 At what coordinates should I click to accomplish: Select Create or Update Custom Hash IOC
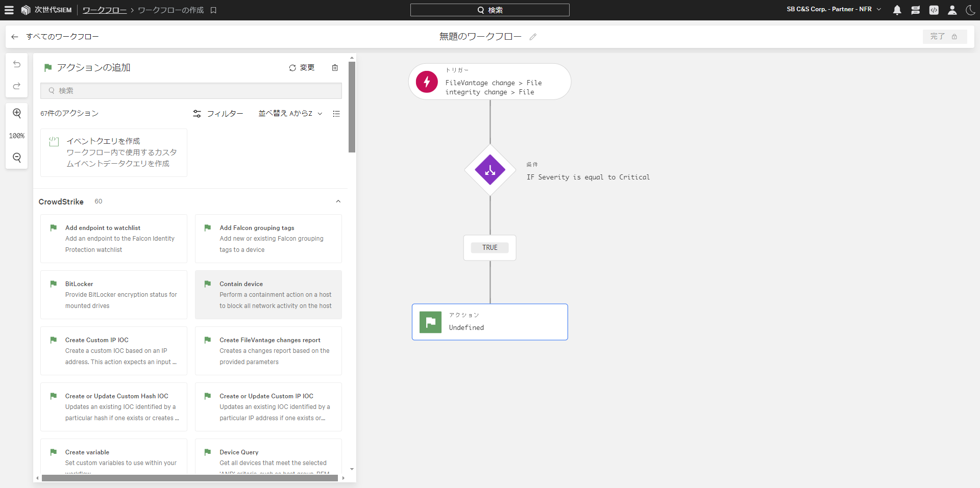(114, 407)
